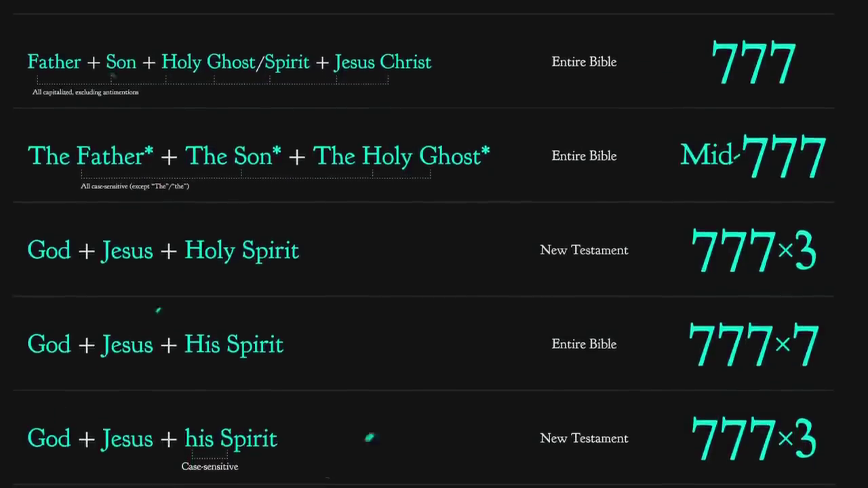The height and width of the screenshot is (488, 868).
Task: Select the "777×7" result
Action: (x=753, y=345)
